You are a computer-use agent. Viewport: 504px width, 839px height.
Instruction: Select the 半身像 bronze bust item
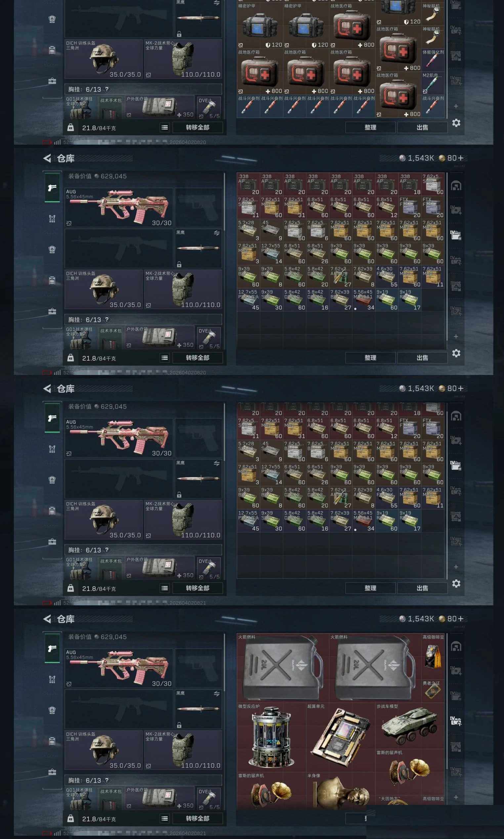point(340,789)
